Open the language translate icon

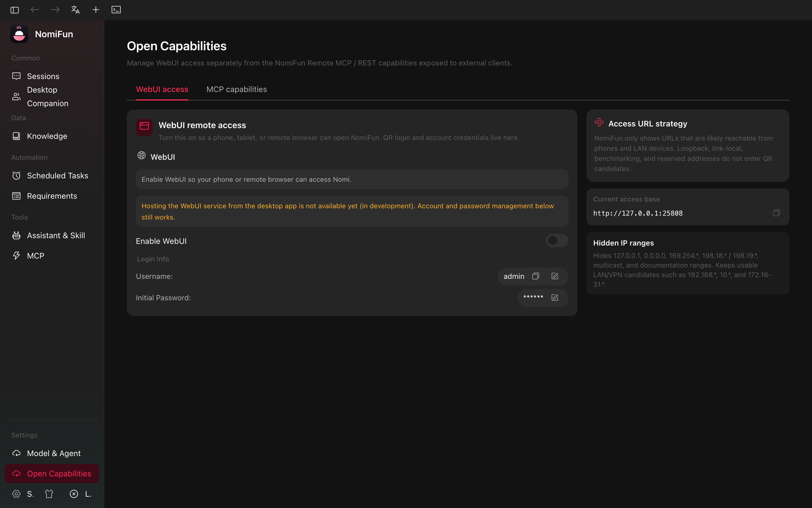tap(76, 10)
